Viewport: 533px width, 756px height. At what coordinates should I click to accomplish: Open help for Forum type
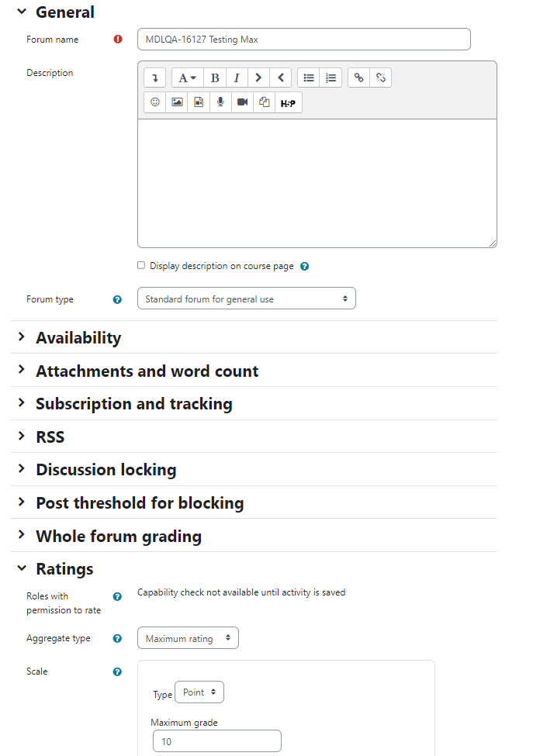(117, 299)
